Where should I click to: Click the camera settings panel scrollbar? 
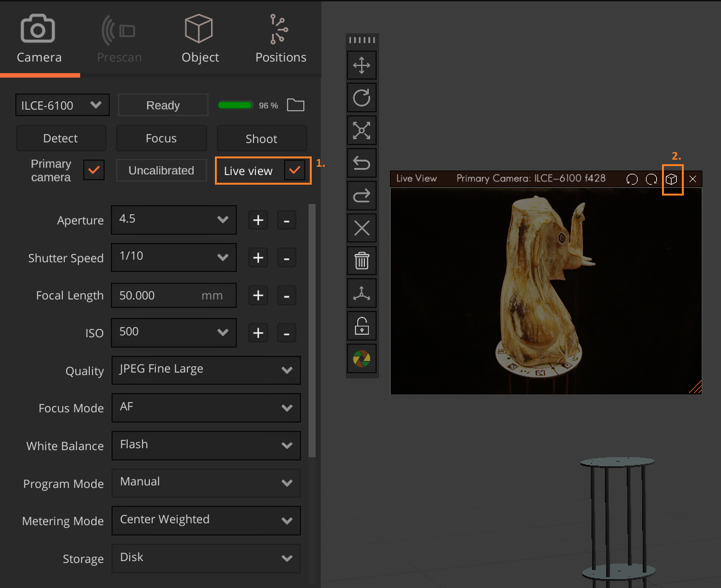[312, 330]
